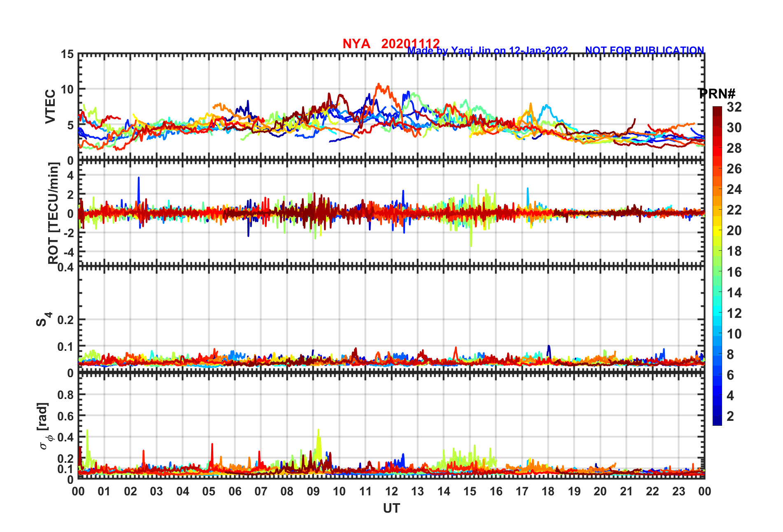Click the colorbar label "12"
Image resolution: width=783 pixels, height=532 pixels.
(734, 313)
